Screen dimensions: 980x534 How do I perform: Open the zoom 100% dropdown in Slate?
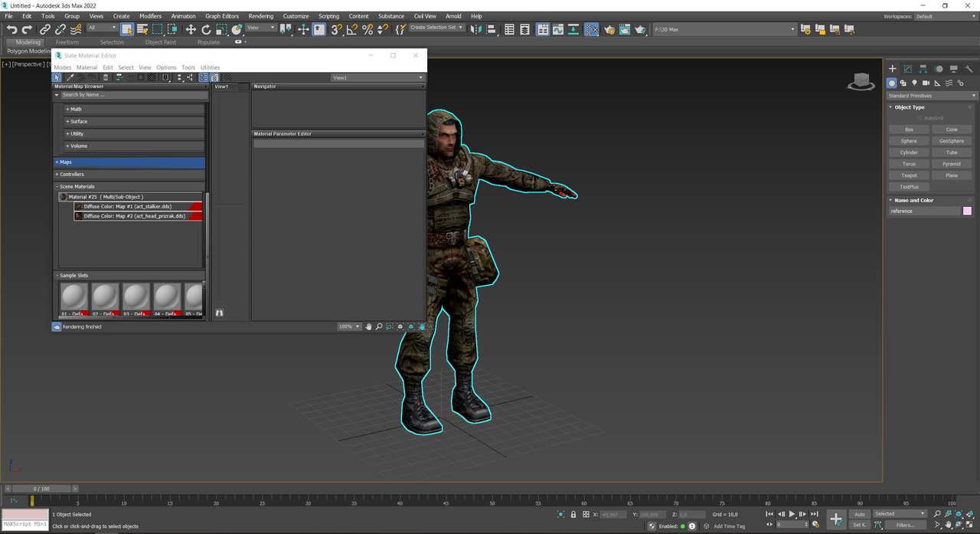(349, 326)
